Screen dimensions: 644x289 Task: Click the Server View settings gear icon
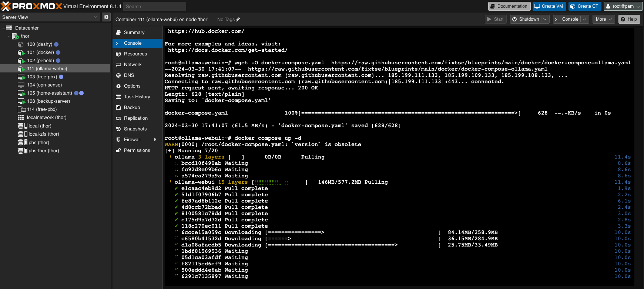[x=106, y=17]
